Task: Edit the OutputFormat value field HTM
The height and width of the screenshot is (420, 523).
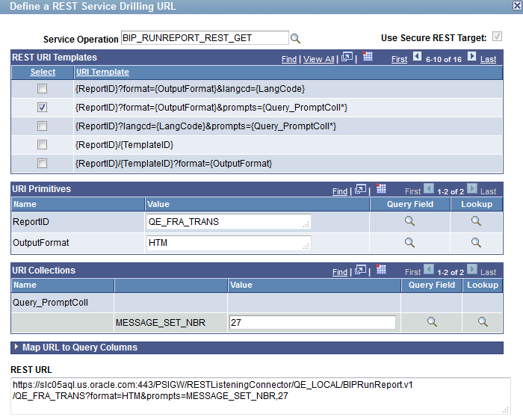Action: [x=229, y=243]
